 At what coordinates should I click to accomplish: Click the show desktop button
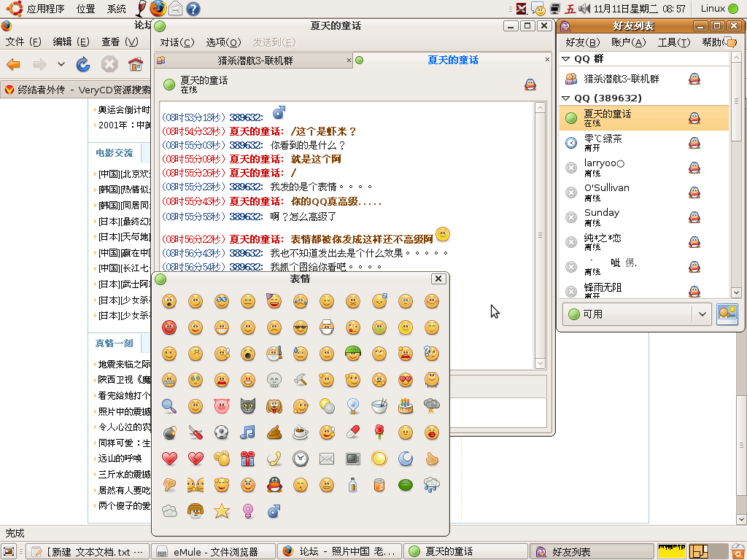9,551
